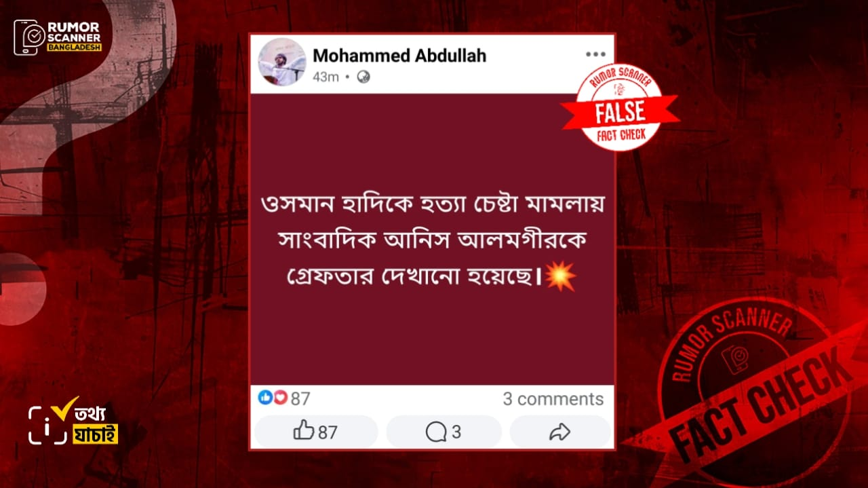
Task: Click the maroon Bengali post text area
Action: (432, 240)
